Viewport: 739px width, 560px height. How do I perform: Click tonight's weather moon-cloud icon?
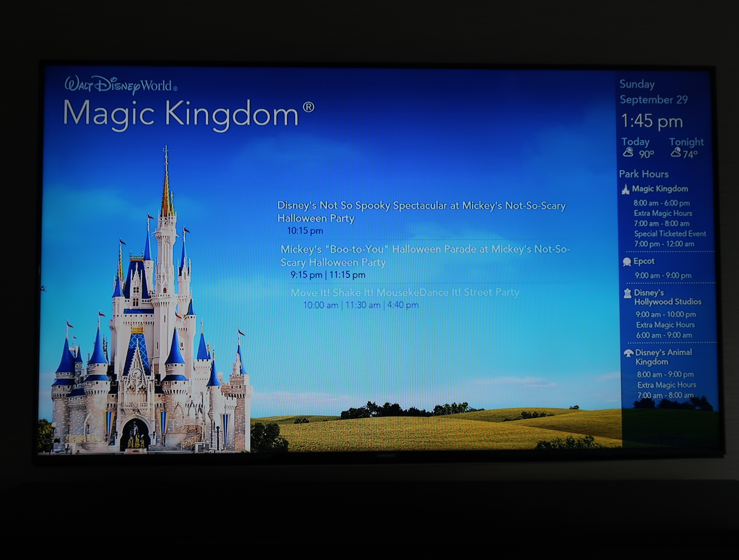(x=676, y=152)
